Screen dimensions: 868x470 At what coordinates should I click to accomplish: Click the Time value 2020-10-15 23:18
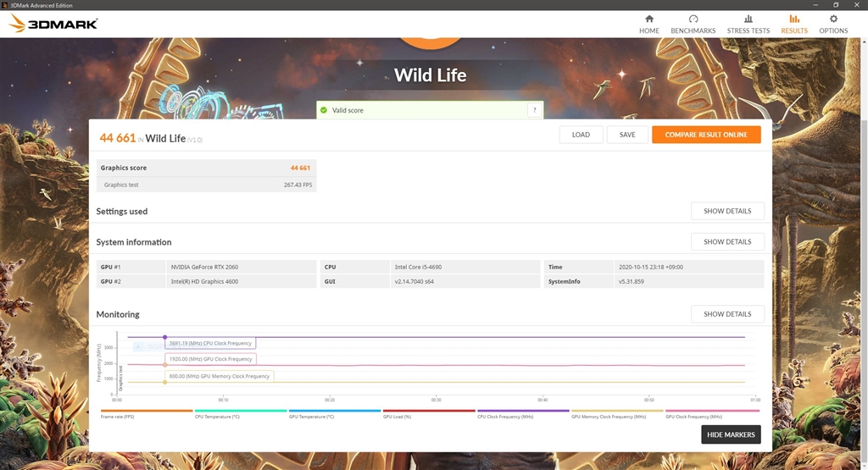tap(650, 267)
